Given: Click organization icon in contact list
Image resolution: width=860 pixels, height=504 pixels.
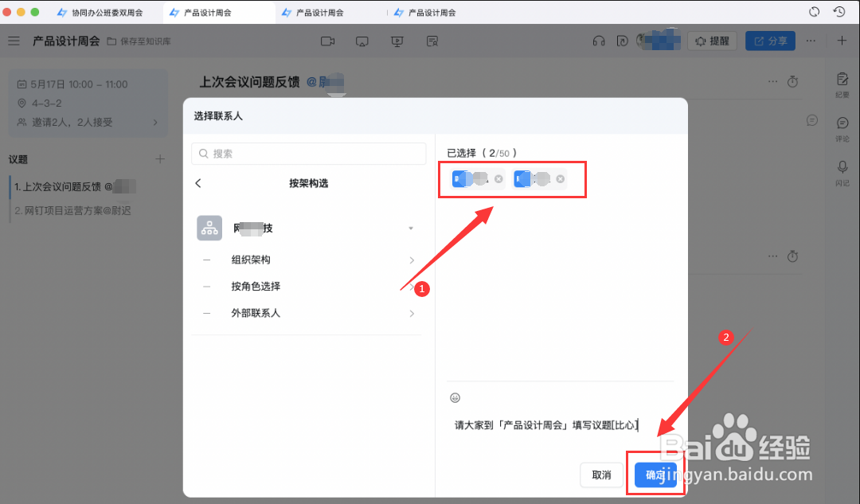Looking at the screenshot, I should click(x=209, y=229).
